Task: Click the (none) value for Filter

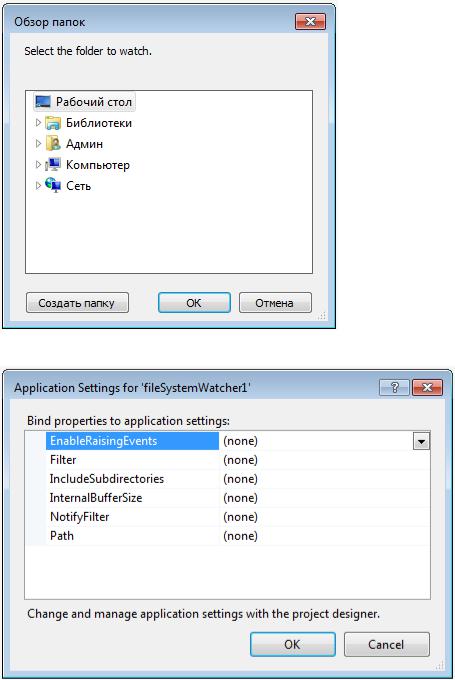Action: click(240, 460)
